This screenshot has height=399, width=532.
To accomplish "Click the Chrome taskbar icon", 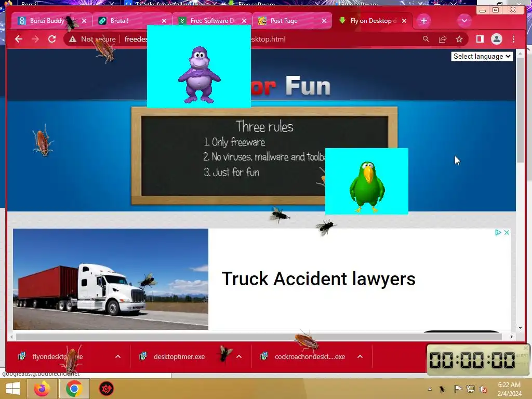I will [74, 389].
